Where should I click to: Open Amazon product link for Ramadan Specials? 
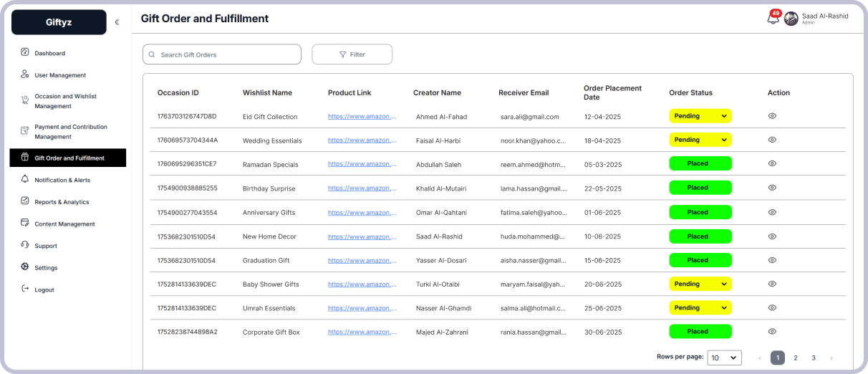click(362, 164)
